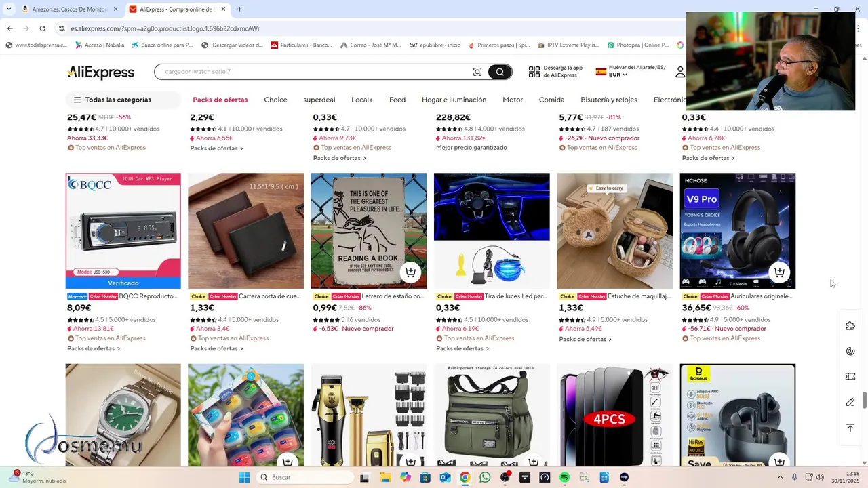Add V9 Pro headphones to cart
868x488 pixels.
click(779, 272)
